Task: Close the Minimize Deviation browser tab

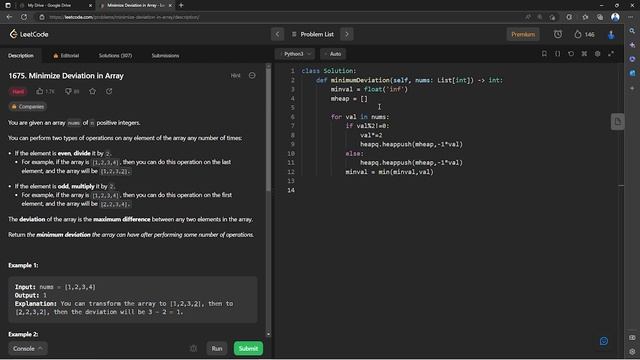Action: pos(170,5)
